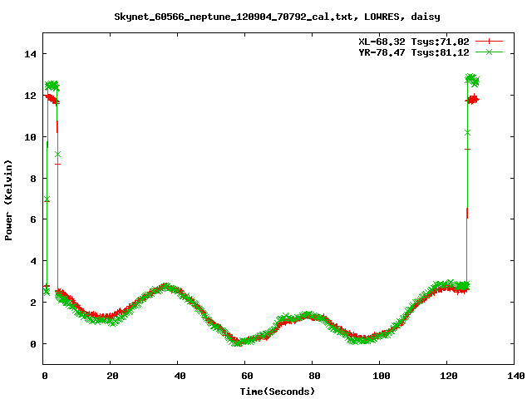Click the Power (Kelvin) y-axis label
The width and height of the screenshot is (532, 399).
(8, 200)
